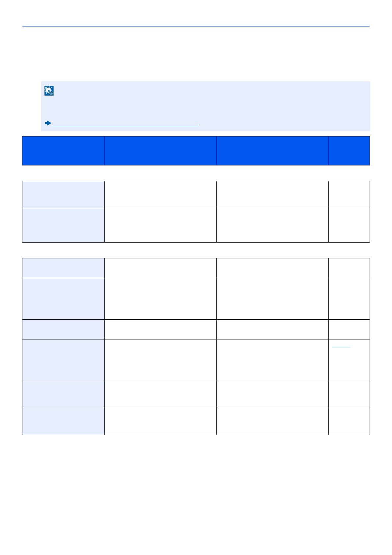Click the upper table's second-row second-column white cell
The image size is (392, 555).
point(160,225)
